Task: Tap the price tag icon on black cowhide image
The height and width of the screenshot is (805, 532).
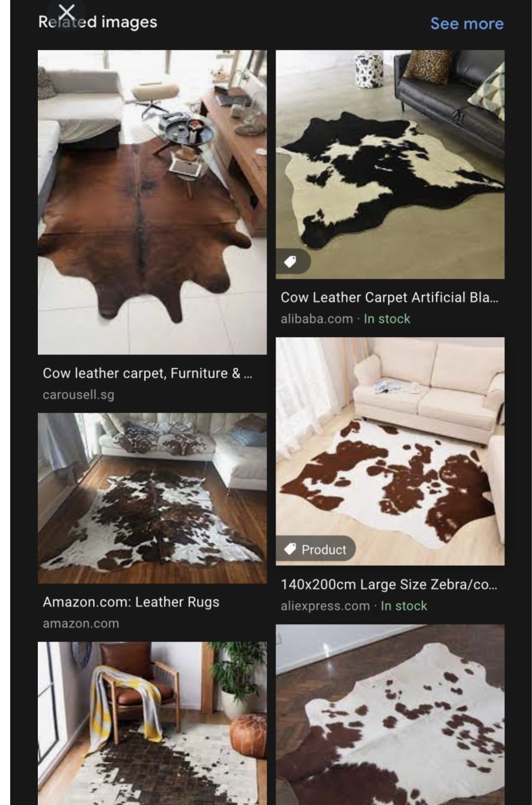Action: point(291,262)
